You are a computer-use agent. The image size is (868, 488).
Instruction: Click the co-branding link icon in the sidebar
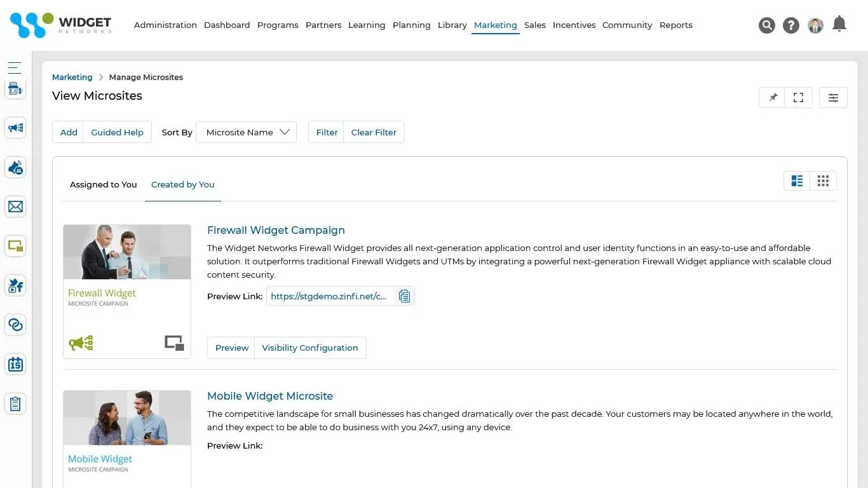pos(15,325)
